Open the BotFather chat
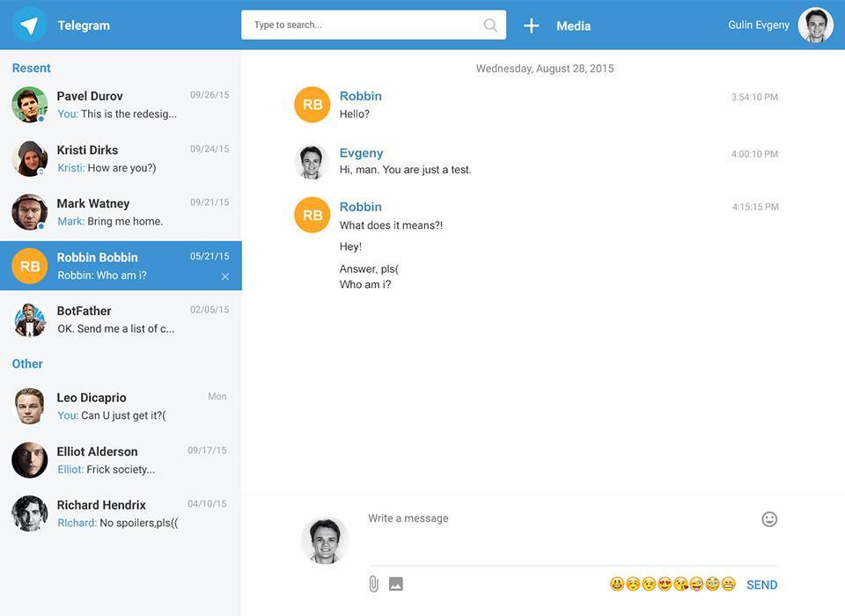The image size is (845, 616). 121,319
